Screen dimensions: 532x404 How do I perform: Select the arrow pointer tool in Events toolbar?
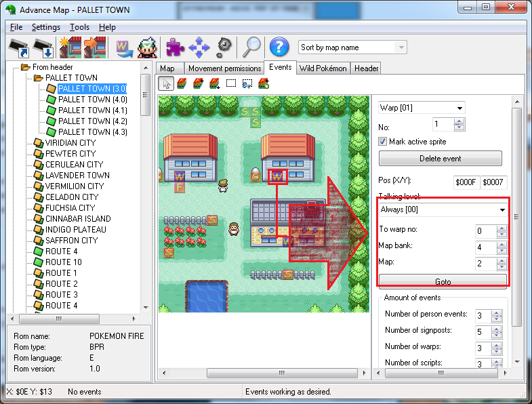pos(165,83)
